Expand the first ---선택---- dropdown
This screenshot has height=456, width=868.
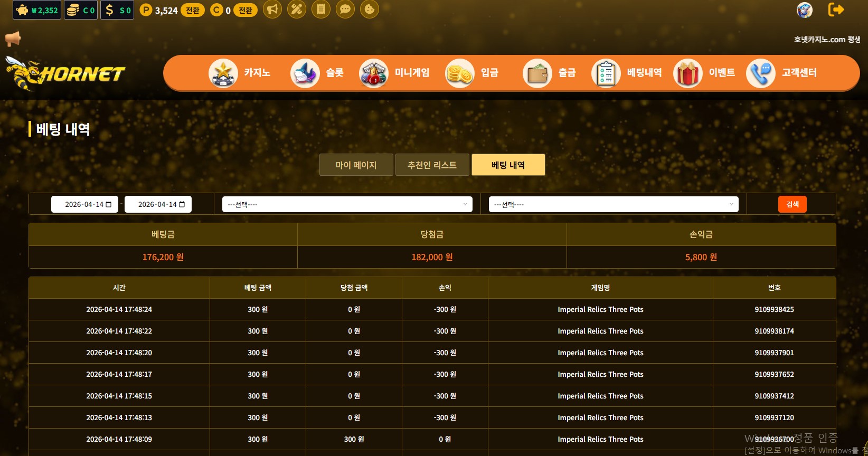[347, 204]
